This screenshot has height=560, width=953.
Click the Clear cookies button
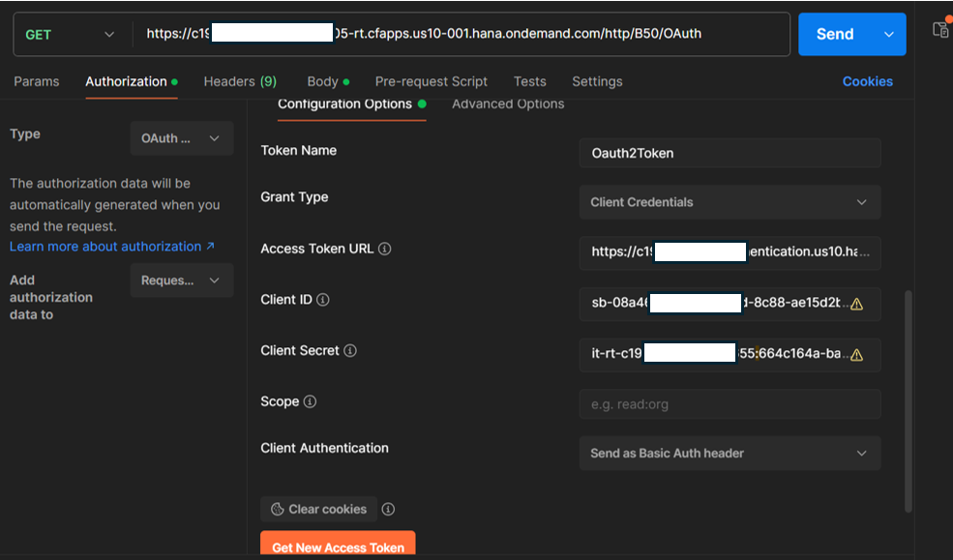tap(319, 510)
